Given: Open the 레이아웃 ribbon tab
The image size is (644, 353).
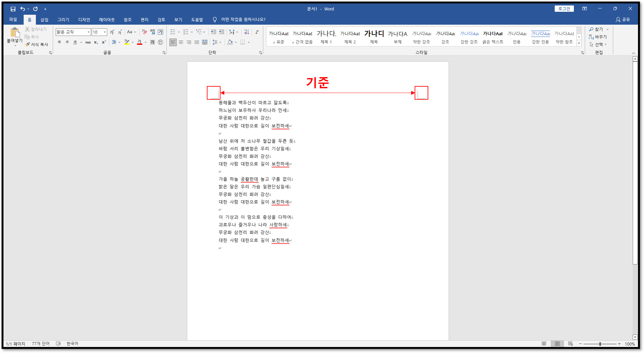Looking at the screenshot, I should pos(107,20).
